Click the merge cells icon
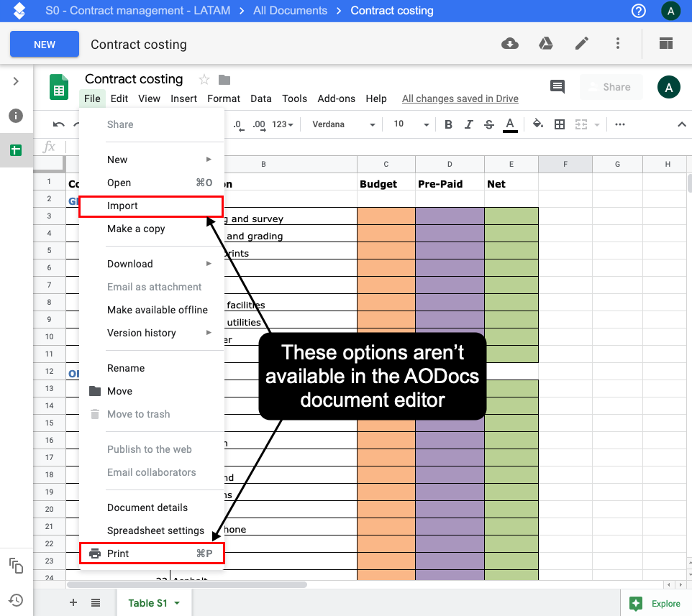The height and width of the screenshot is (616, 692). 581,124
